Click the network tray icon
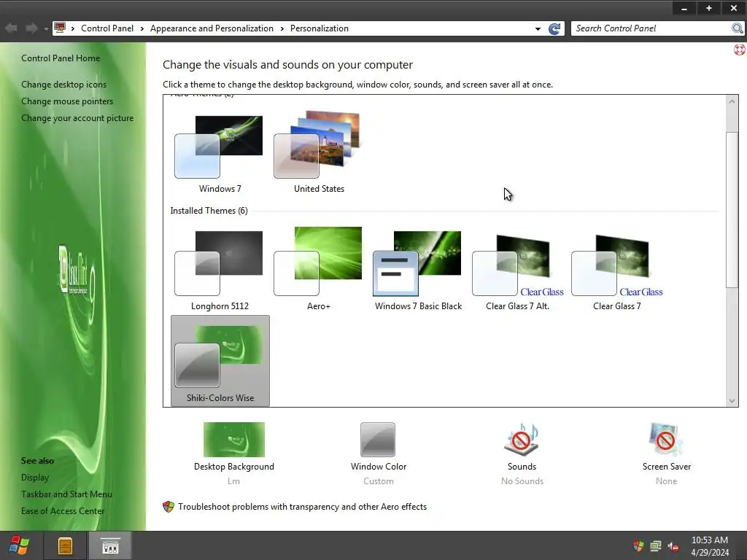 (656, 546)
